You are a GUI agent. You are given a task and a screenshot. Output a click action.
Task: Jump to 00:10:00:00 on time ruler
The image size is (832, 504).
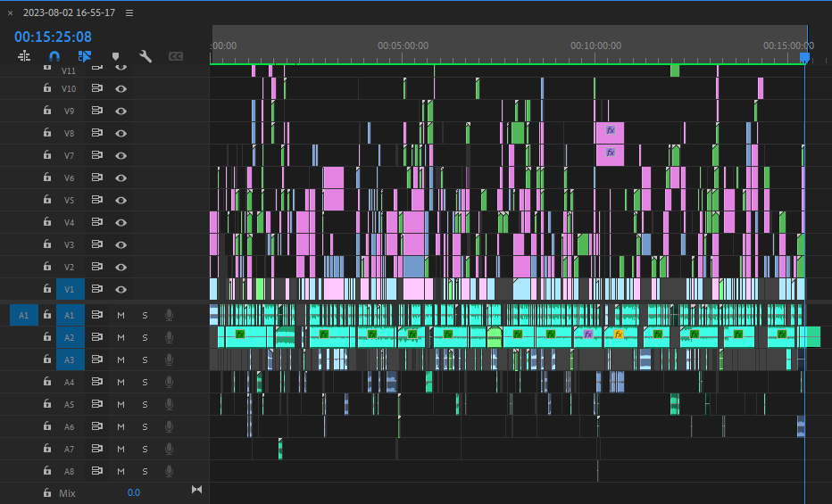(x=595, y=45)
